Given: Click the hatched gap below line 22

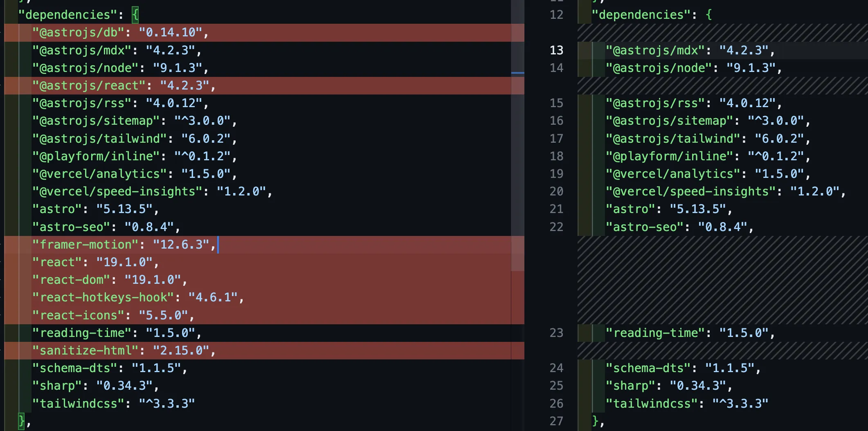Looking at the screenshot, I should (x=722, y=280).
